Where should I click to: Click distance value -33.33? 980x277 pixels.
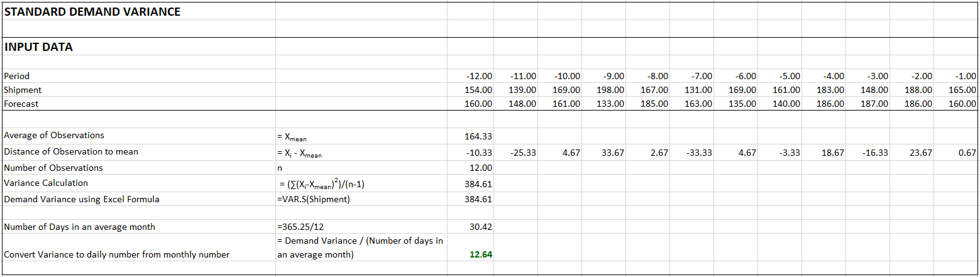(699, 152)
